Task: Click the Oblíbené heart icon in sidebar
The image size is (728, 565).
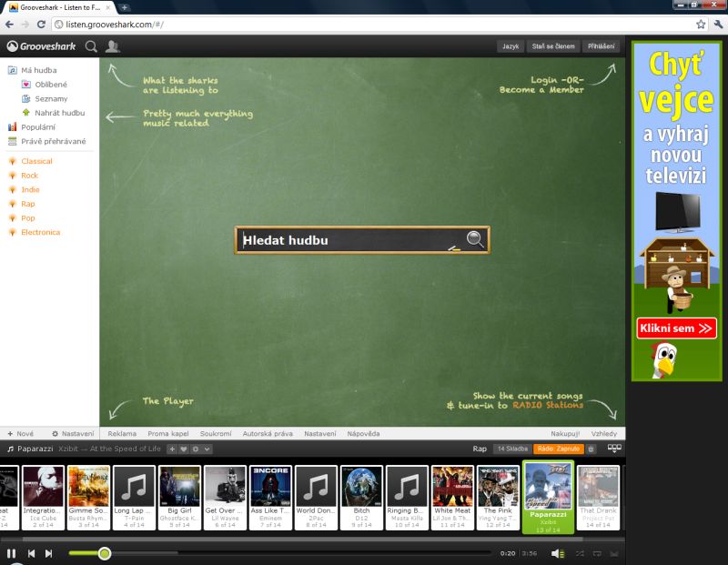Action: [26, 85]
